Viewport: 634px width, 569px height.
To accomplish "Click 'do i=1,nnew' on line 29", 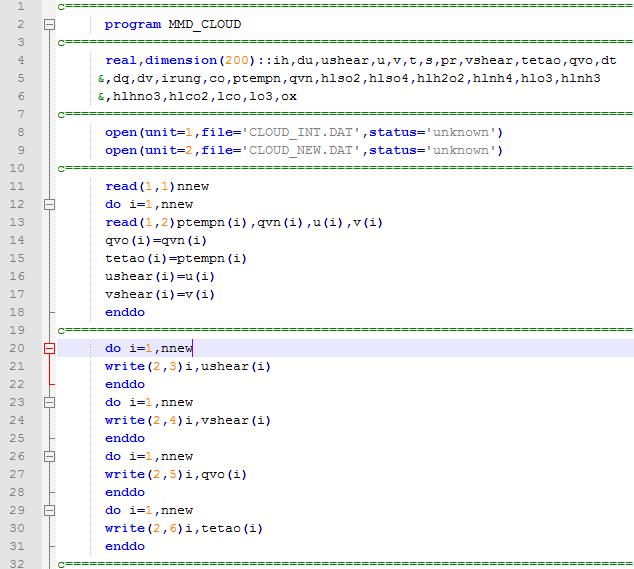I will coord(149,510).
